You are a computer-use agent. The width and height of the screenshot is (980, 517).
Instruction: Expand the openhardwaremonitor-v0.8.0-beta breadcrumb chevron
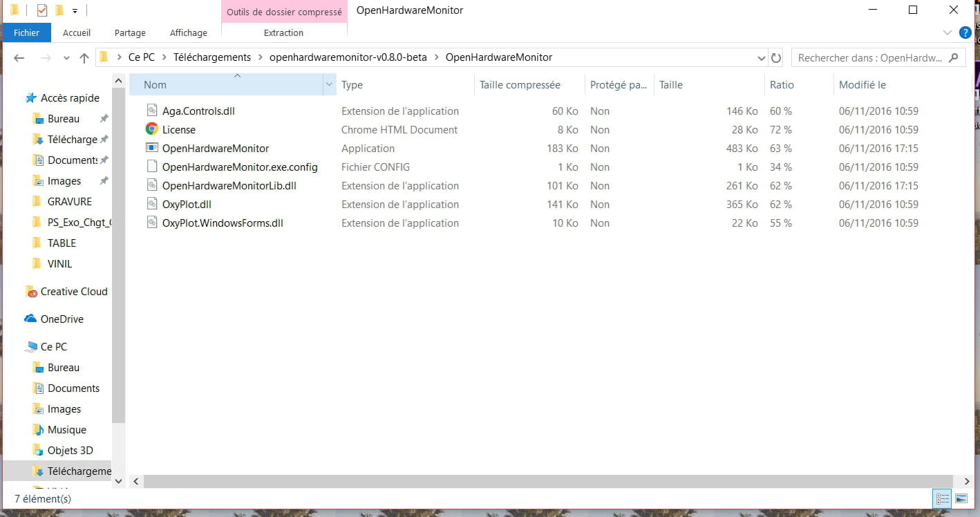[x=436, y=57]
